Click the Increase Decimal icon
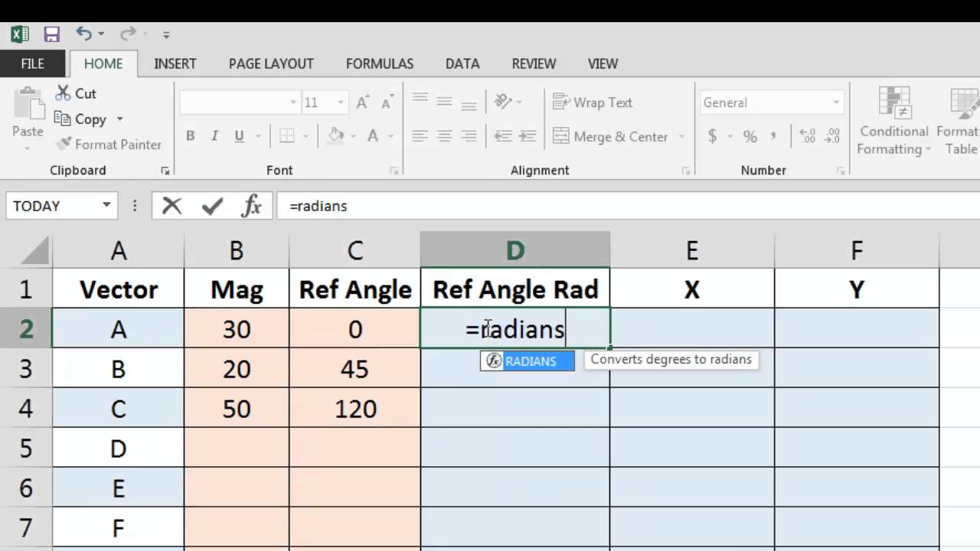This screenshot has height=551, width=980. [805, 136]
